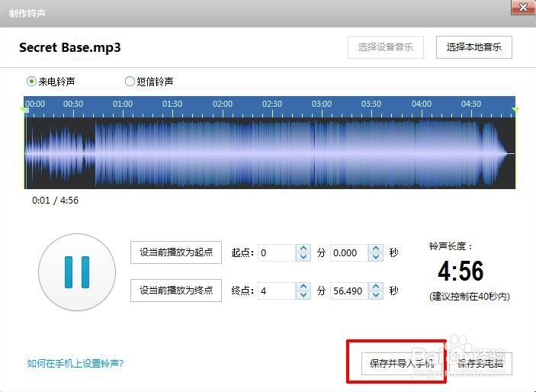Image resolution: width=536 pixels, height=392 pixels.
Task: Increase the end point minutes value
Action: tap(303, 286)
